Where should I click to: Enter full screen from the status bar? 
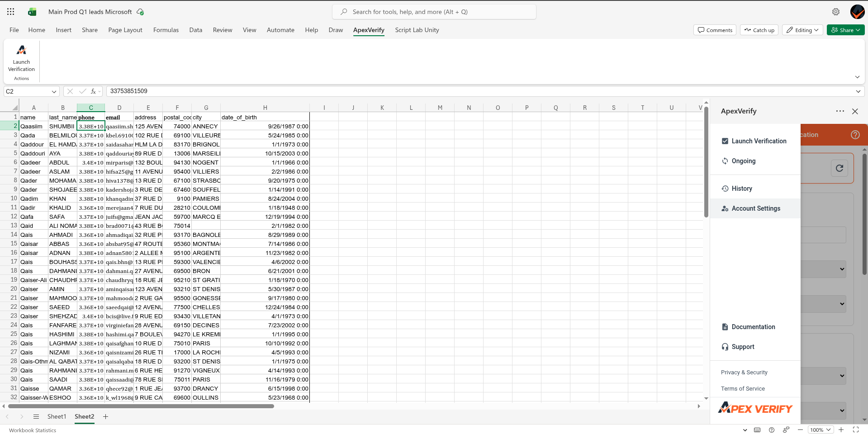click(855, 430)
